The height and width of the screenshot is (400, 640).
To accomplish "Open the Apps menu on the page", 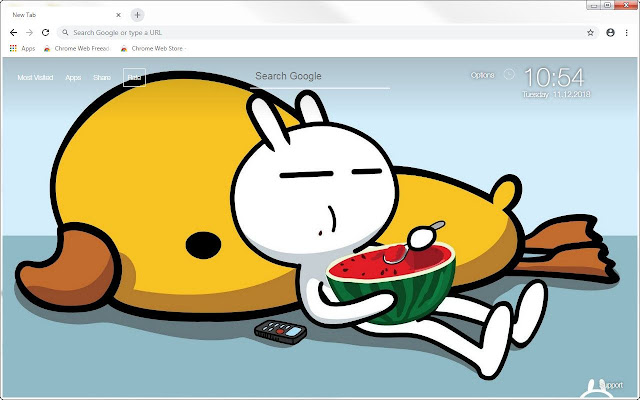I will pos(73,78).
